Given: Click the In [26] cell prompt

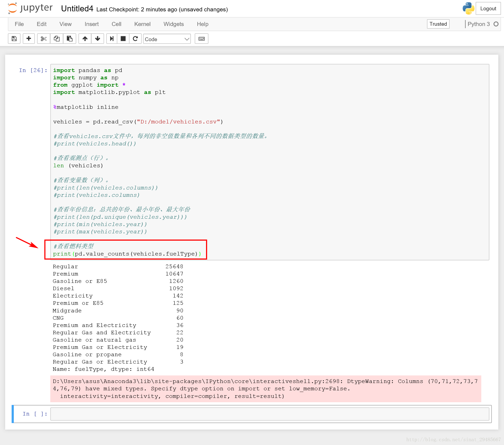Looking at the screenshot, I should 33,70.
